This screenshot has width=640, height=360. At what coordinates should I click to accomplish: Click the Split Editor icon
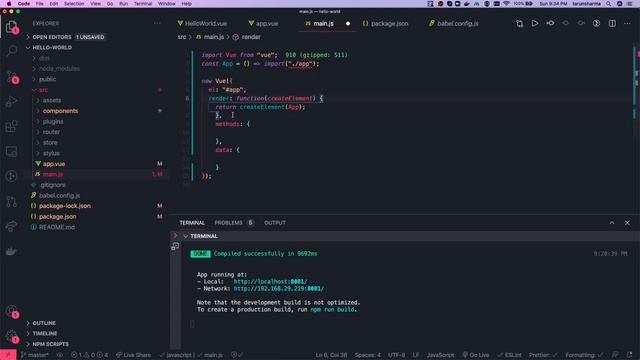point(612,24)
